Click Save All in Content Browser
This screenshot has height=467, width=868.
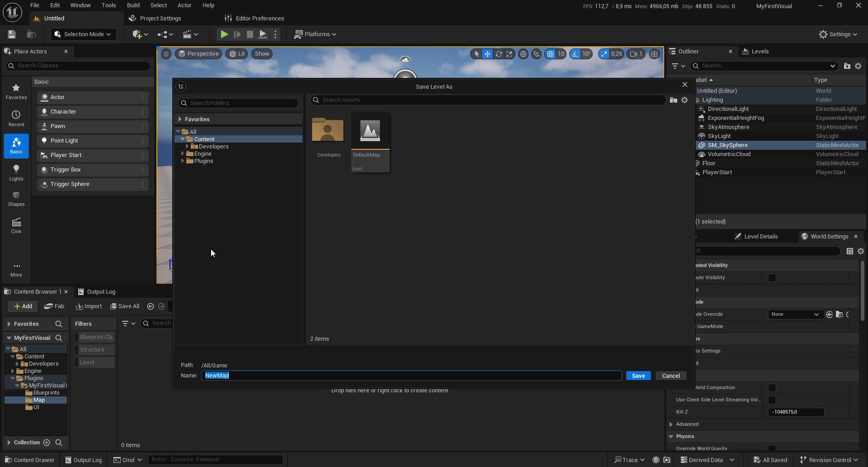tap(125, 306)
